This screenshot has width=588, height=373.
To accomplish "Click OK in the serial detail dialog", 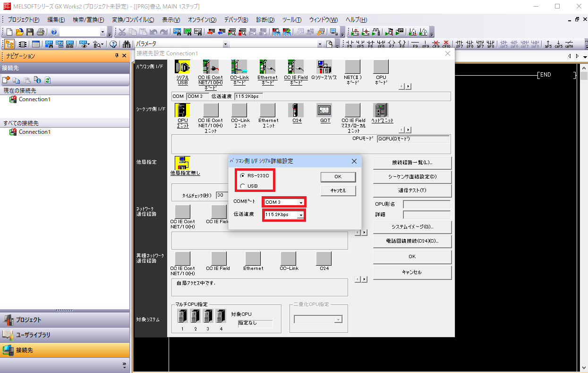I will coord(338,176).
